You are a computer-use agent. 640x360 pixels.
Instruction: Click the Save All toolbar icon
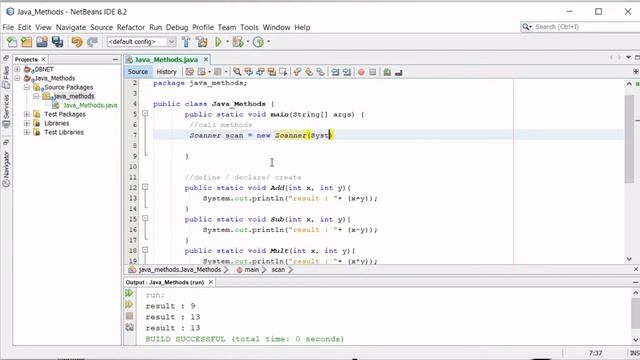[x=58, y=42]
